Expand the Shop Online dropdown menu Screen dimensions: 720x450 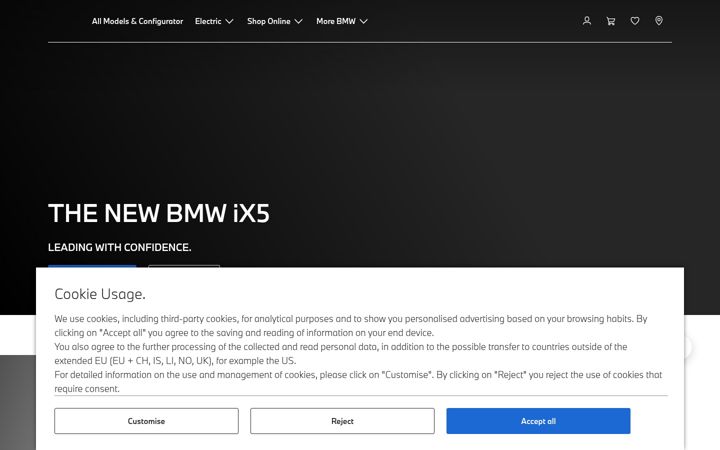coord(275,21)
